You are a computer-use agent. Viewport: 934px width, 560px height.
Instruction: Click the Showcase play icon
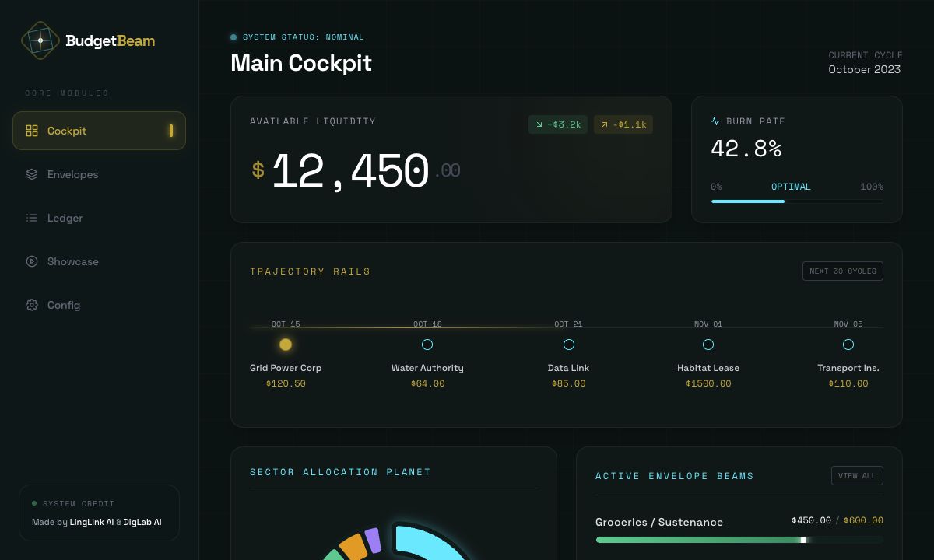point(32,261)
